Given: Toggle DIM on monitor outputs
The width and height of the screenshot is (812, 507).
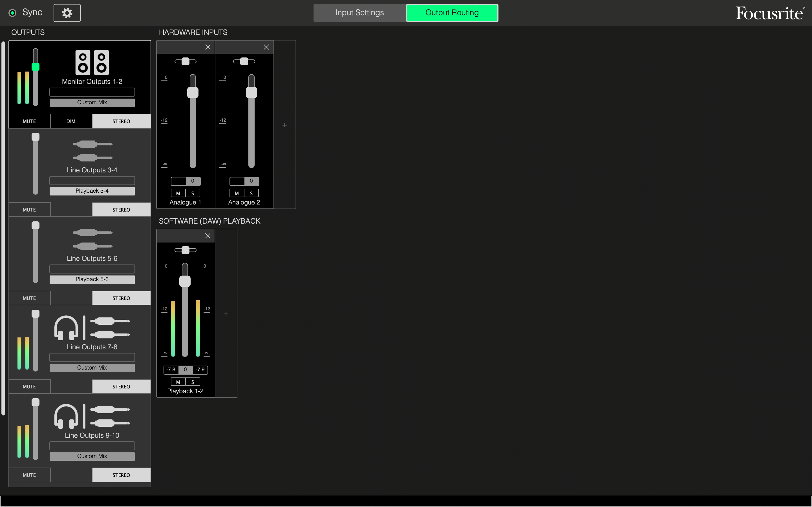Looking at the screenshot, I should point(71,121).
